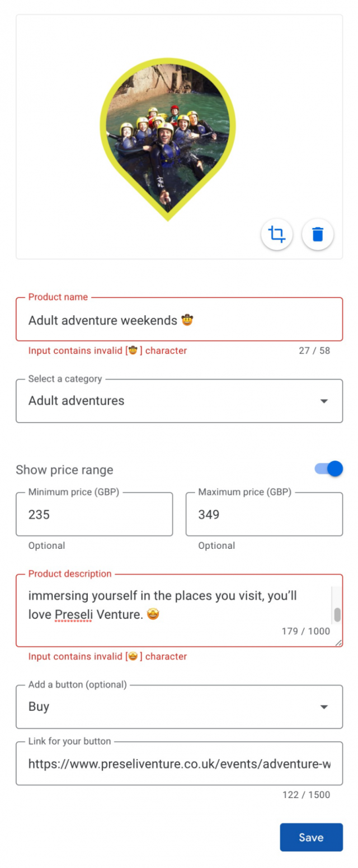Click the category dropdown arrow
Image resolution: width=358 pixels, height=868 pixels.
(324, 401)
